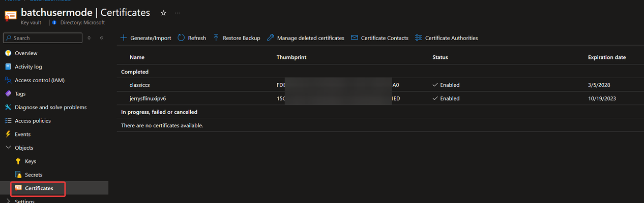Screen dimensions: 644x203
Task: Favorite the key vault with the star icon
Action: pos(163,13)
